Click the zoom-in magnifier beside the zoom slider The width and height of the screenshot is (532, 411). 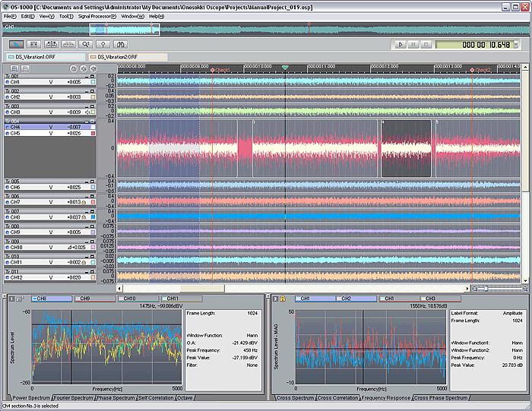pyautogui.click(x=525, y=289)
